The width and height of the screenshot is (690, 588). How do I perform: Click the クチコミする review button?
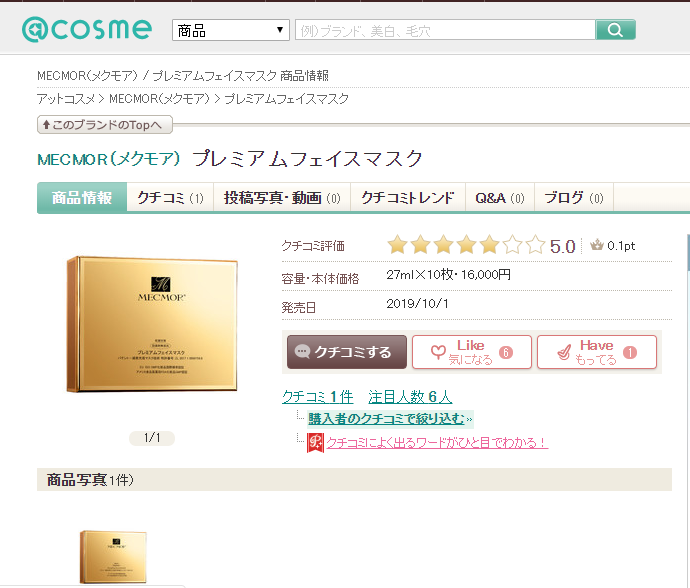(x=347, y=352)
